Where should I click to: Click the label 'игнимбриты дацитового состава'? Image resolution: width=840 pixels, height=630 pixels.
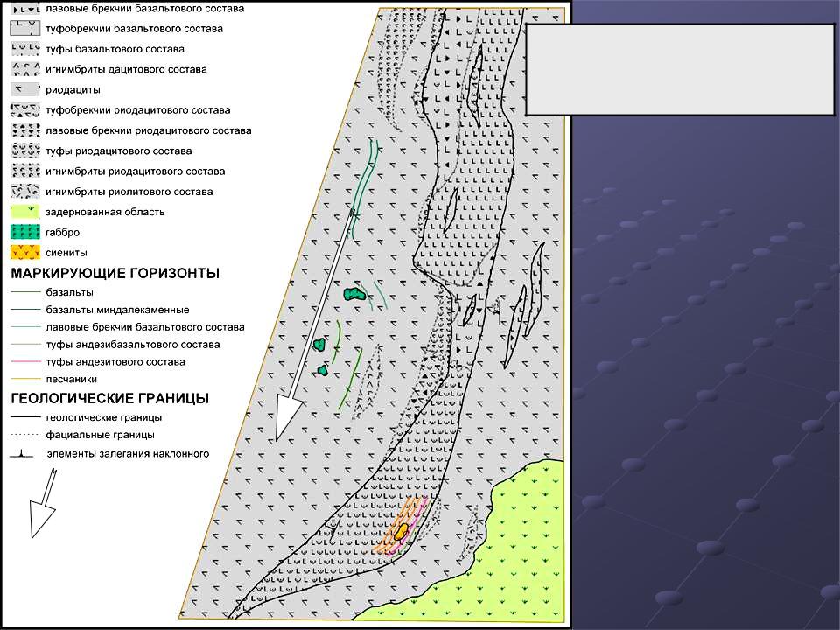126,70
